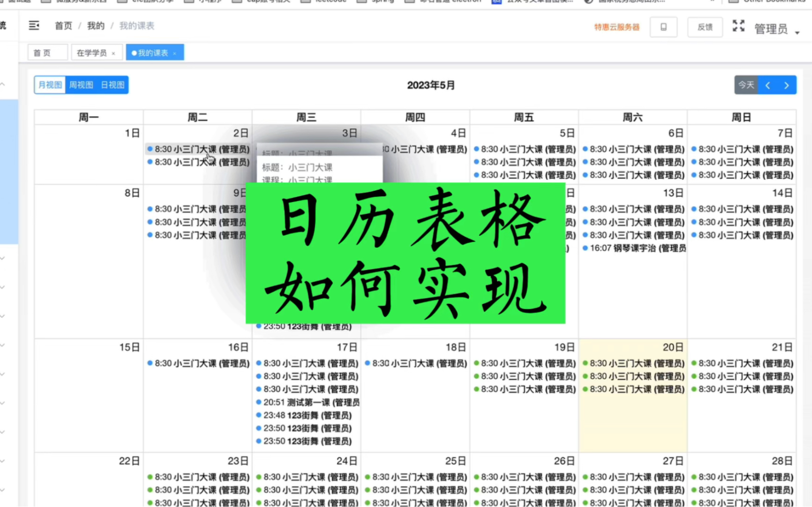Click the 7日 date number
The width and height of the screenshot is (812, 507).
tap(785, 133)
